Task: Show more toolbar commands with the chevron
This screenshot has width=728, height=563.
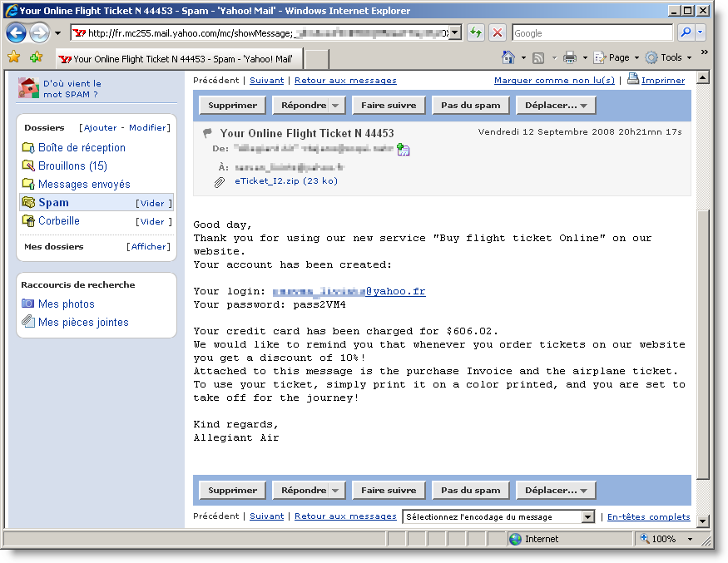Action: pyautogui.click(x=705, y=52)
